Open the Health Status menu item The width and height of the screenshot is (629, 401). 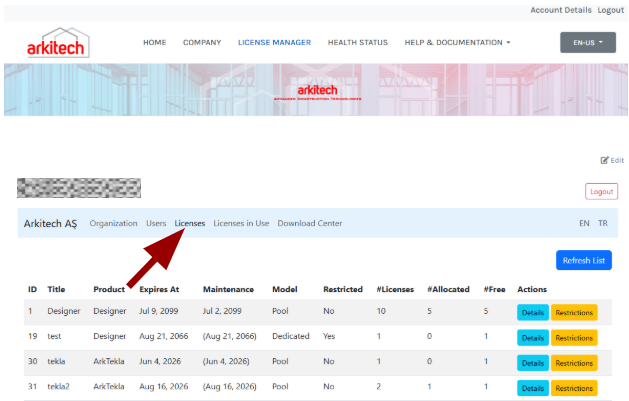[x=358, y=43]
